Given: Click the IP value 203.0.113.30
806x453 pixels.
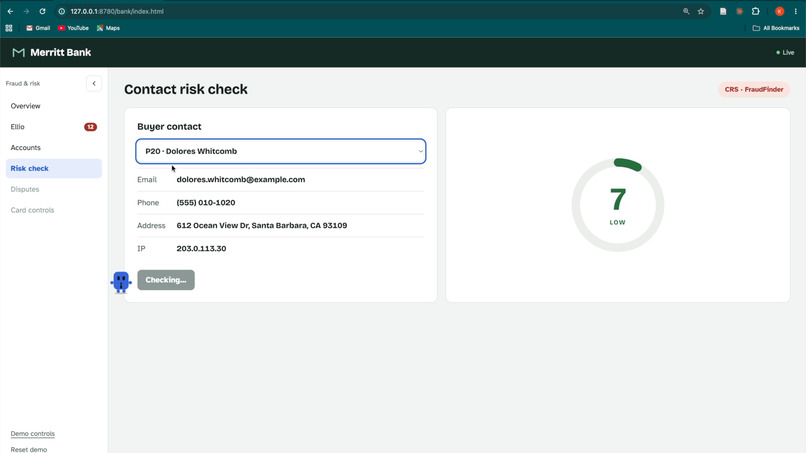Looking at the screenshot, I should 201,248.
